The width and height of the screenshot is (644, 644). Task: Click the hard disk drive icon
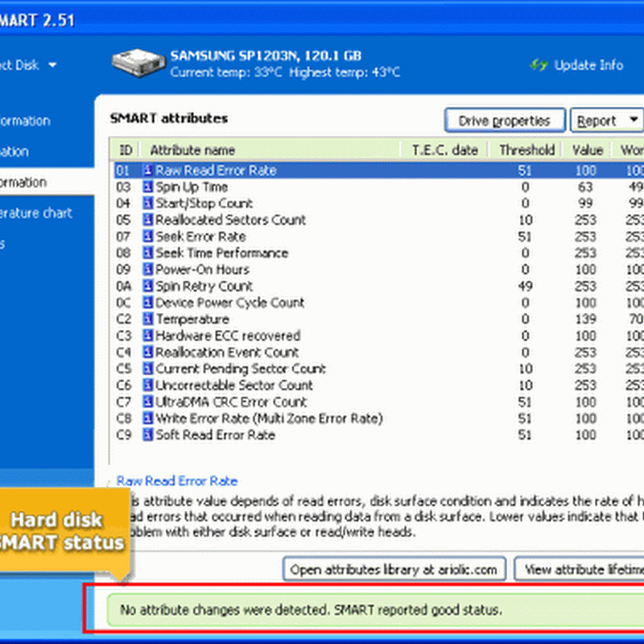point(137,64)
